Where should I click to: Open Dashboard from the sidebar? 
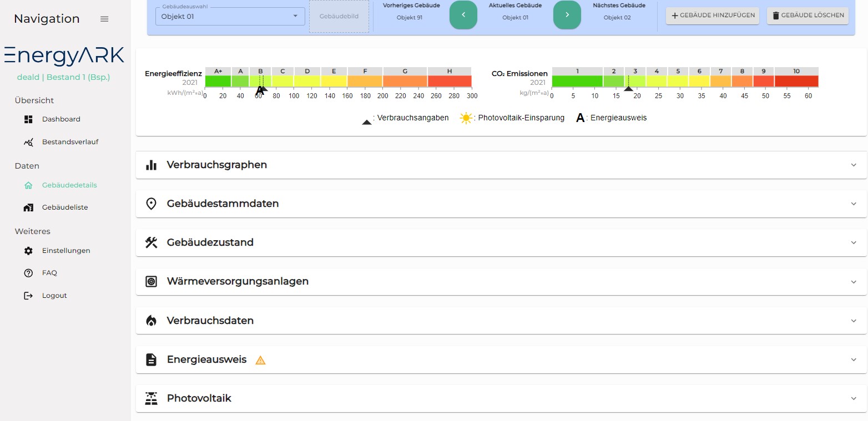pyautogui.click(x=61, y=119)
